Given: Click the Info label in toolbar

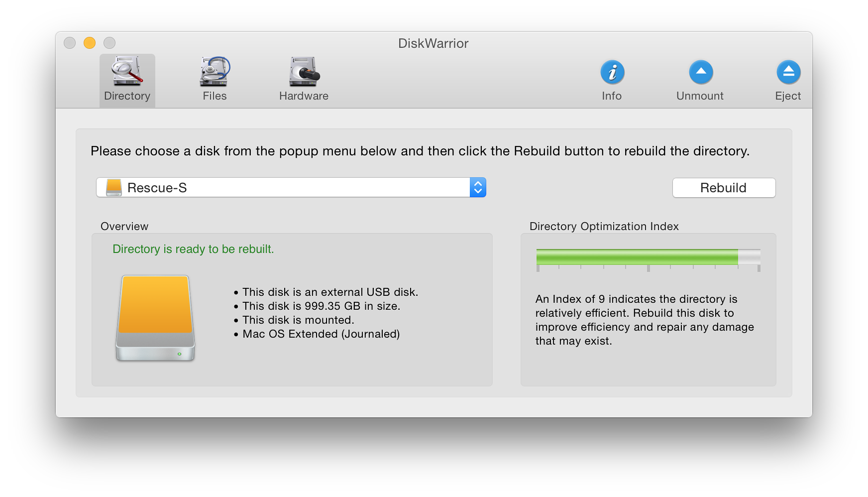Looking at the screenshot, I should [x=612, y=96].
